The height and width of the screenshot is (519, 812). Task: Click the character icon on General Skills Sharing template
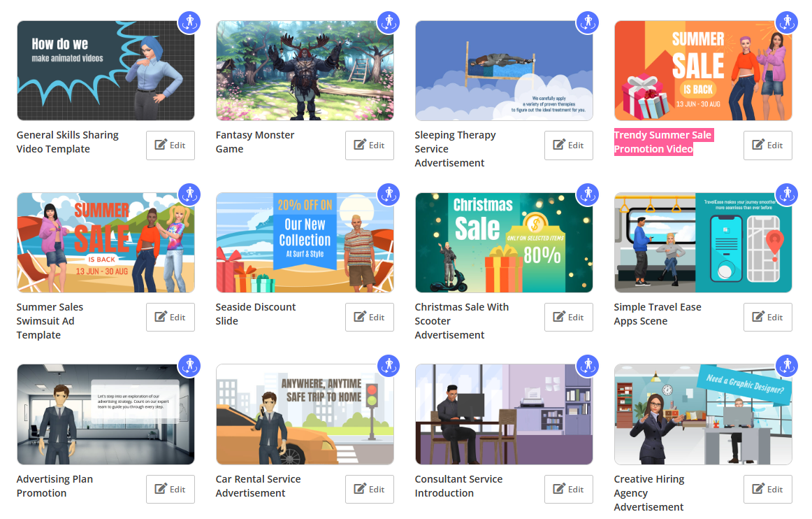[x=189, y=22]
